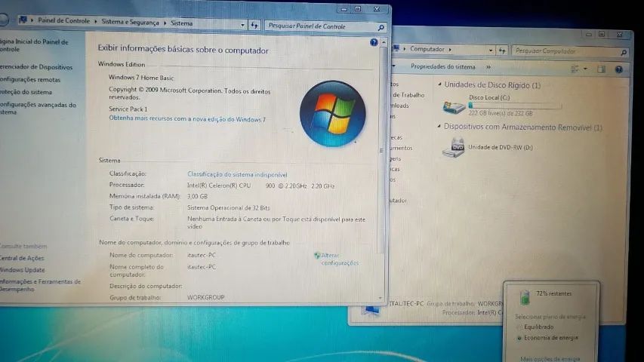This screenshot has width=644, height=362.
Task: Open System address bar history dropdown
Action: point(242,25)
